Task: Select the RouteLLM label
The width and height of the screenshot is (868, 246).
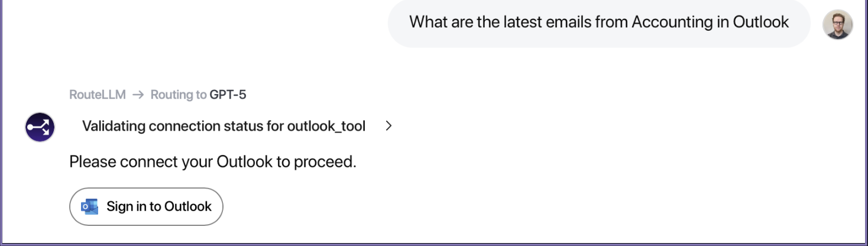Action: pos(98,95)
